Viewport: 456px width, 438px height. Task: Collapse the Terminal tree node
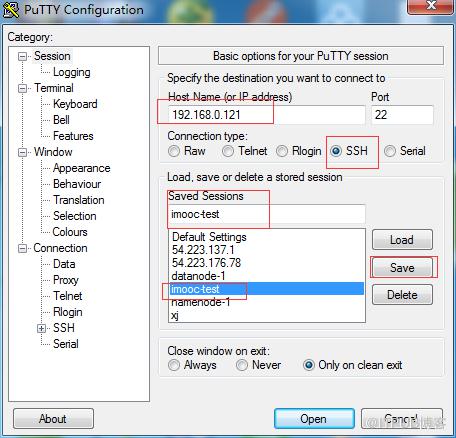pyautogui.click(x=22, y=88)
